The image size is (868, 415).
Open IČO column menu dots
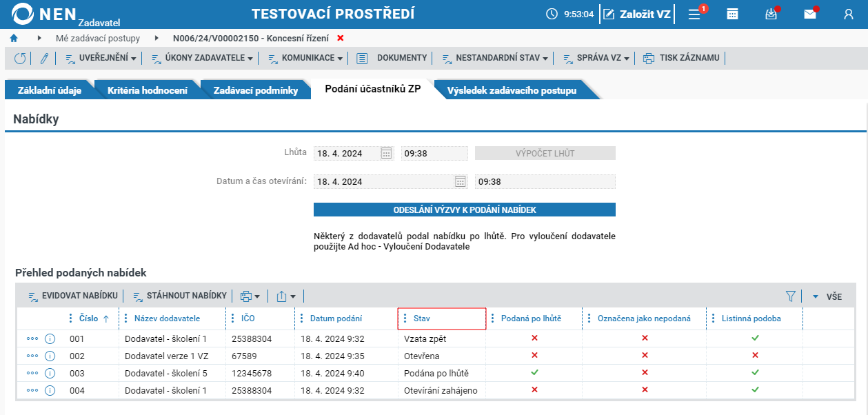pyautogui.click(x=232, y=318)
